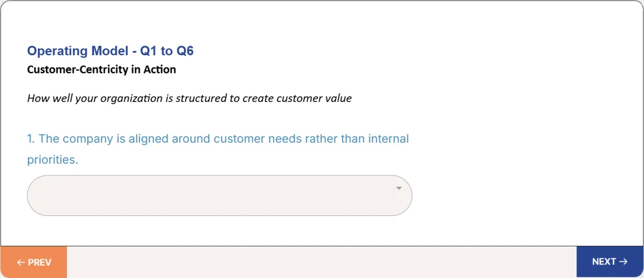
Task: Click the word "priorities." in question 1
Action: [x=53, y=160]
